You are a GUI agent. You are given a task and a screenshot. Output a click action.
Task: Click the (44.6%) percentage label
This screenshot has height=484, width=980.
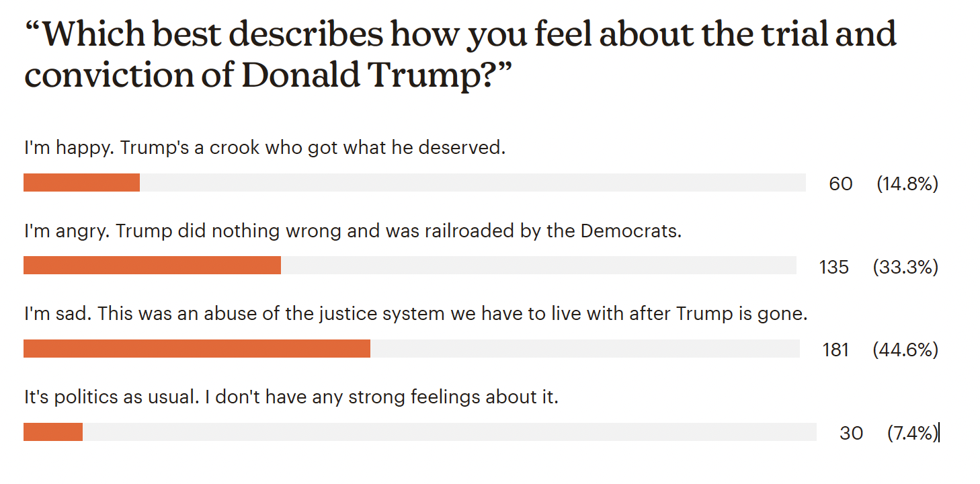click(x=905, y=350)
